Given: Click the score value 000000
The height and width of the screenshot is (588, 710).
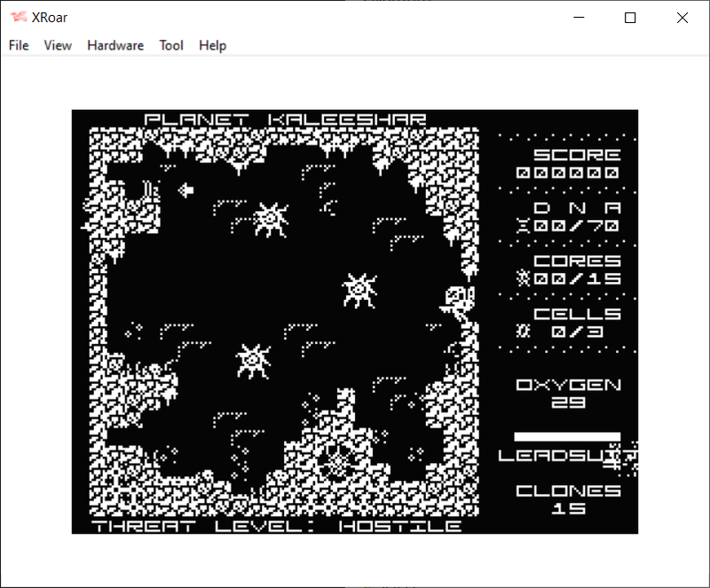Looking at the screenshot, I should point(568,172).
